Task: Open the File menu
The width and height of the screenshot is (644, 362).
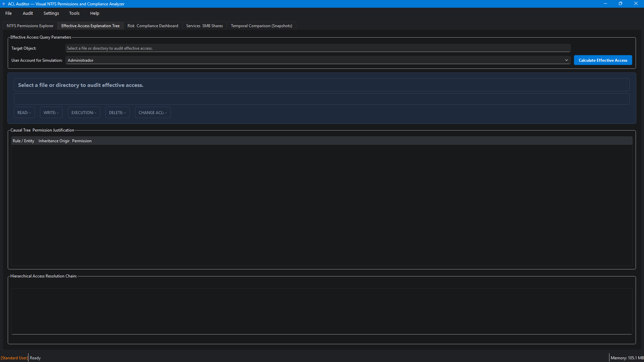Action: pyautogui.click(x=8, y=13)
